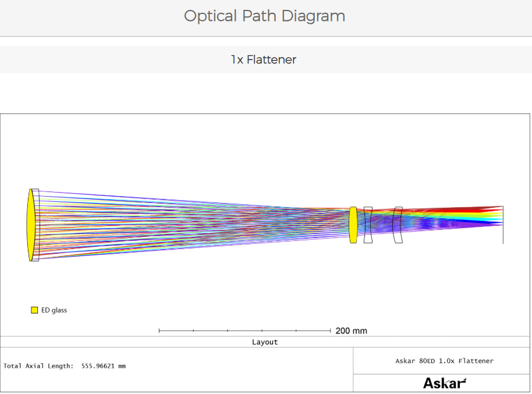Click the Layout caption text
This screenshot has height=394, width=532.
(265, 342)
